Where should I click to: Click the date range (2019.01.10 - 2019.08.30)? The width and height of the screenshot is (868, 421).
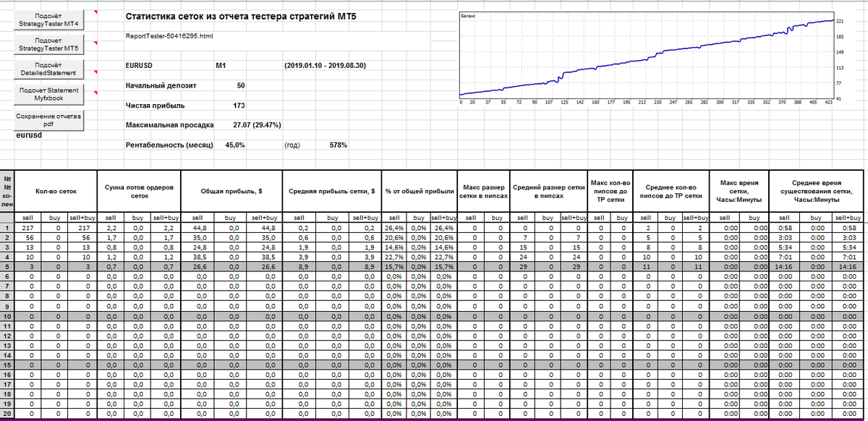pos(325,66)
